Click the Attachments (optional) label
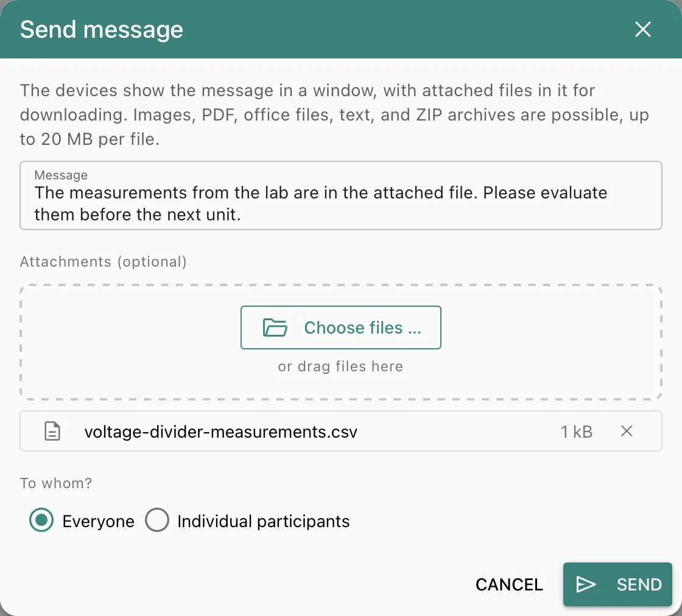The height and width of the screenshot is (616, 682). (104, 262)
